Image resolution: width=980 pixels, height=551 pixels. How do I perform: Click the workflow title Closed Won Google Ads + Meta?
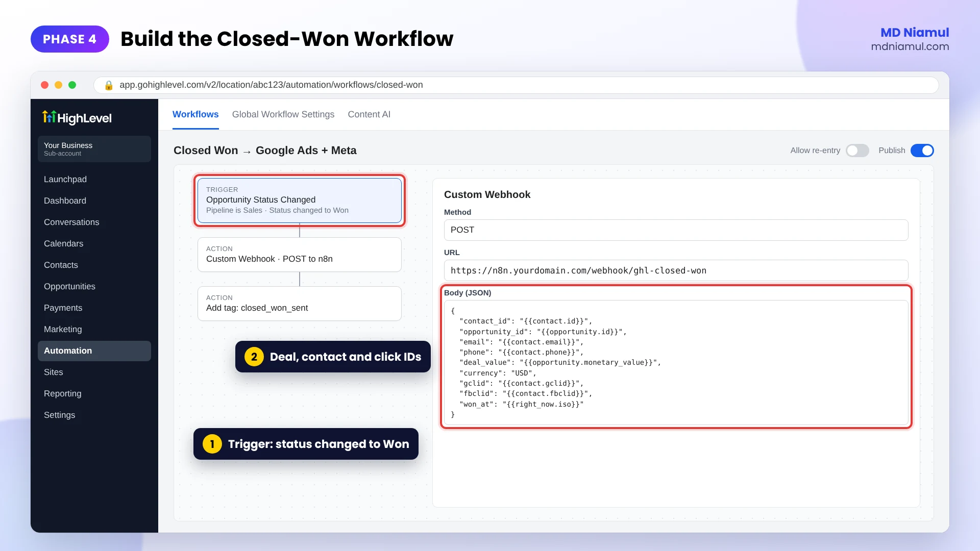point(265,151)
